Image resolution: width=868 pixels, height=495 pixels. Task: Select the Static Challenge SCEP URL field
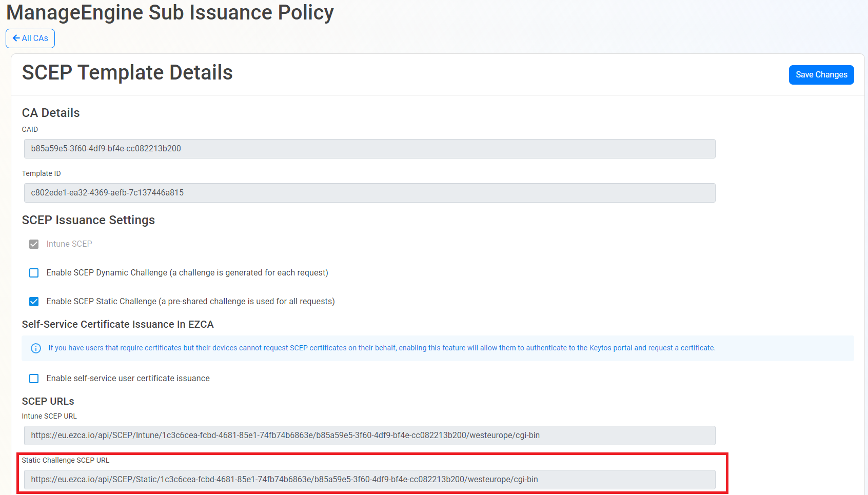pyautogui.click(x=369, y=480)
